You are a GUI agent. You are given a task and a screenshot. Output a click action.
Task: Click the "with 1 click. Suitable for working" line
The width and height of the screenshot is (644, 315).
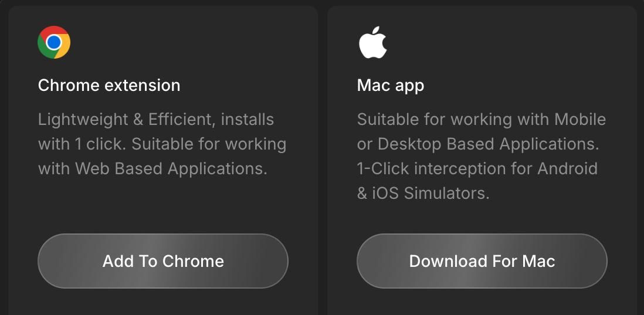[x=162, y=144]
